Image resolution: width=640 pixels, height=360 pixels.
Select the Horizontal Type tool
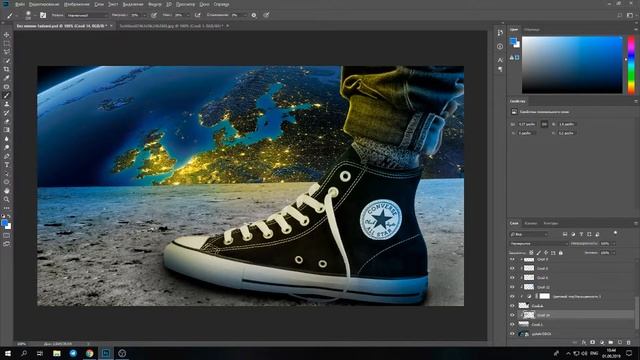7,165
